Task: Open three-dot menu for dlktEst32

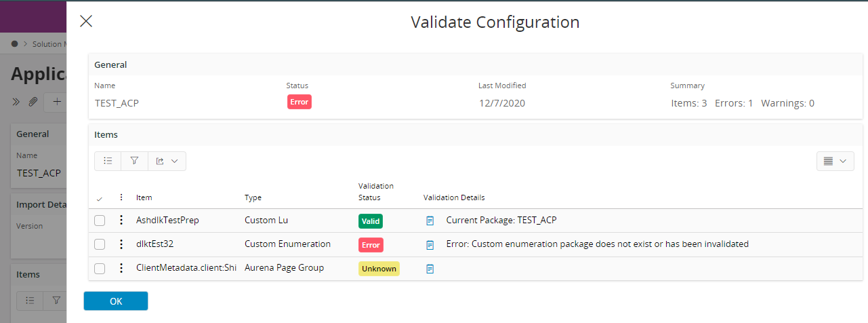Action: click(121, 244)
